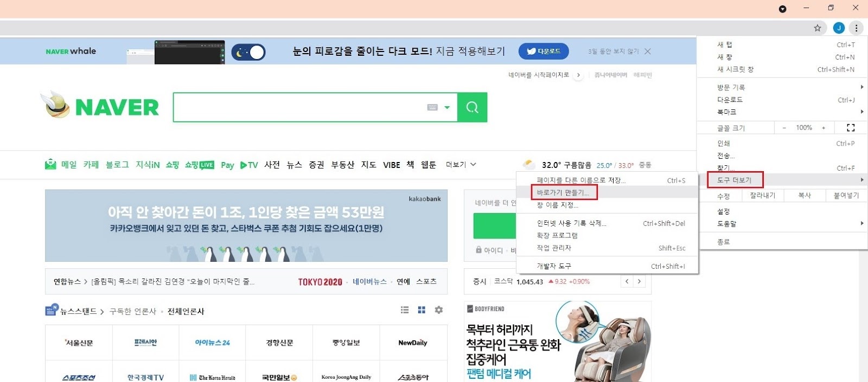Click the arrow next to 네이버를 시작페이지로

(578, 75)
